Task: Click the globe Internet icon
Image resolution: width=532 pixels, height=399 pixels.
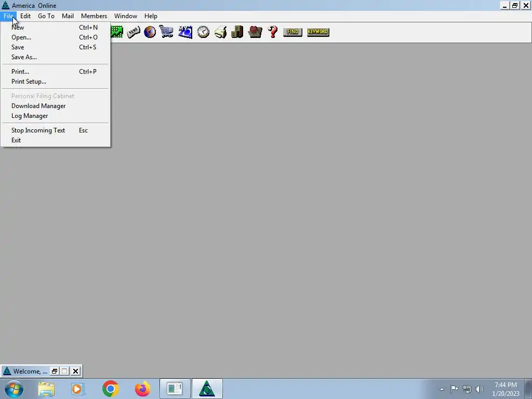Action: (x=150, y=32)
